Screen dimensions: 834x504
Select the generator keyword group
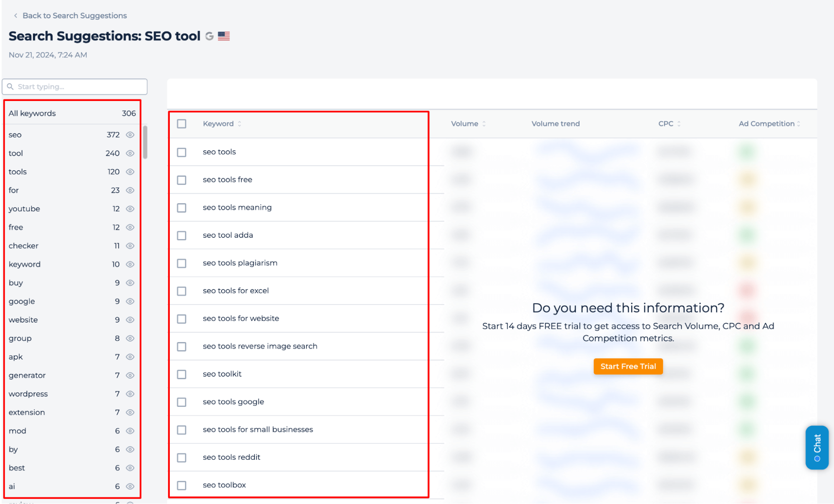(27, 375)
